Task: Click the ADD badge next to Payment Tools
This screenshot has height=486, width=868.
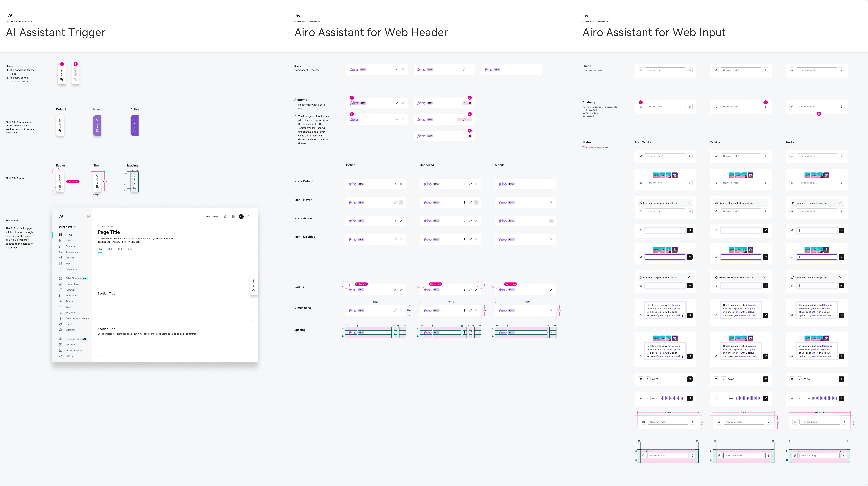Action: coord(85,339)
